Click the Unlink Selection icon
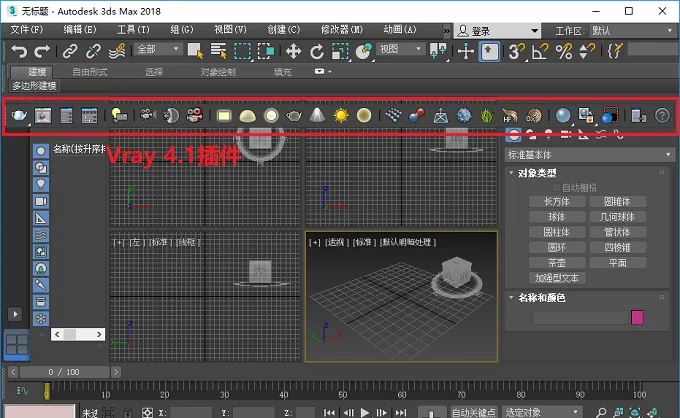 [93, 52]
